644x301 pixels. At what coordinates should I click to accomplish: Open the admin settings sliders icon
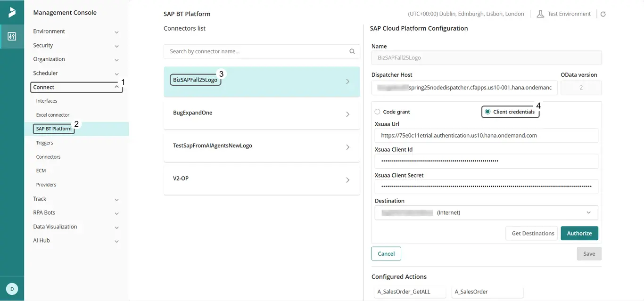(x=12, y=36)
